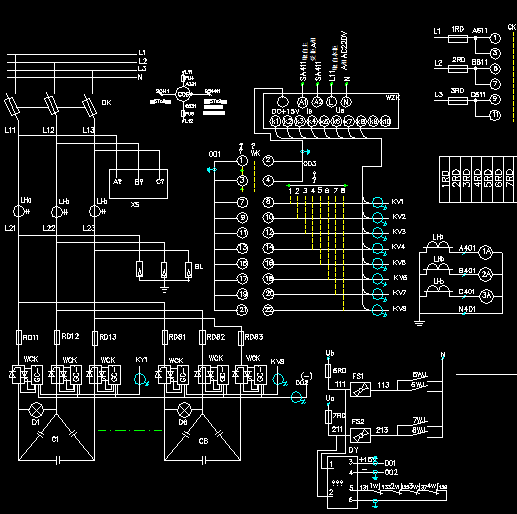This screenshot has width=517, height=514.
Task: Click the cyan KV4 relay coil symbol
Action: coord(379,249)
